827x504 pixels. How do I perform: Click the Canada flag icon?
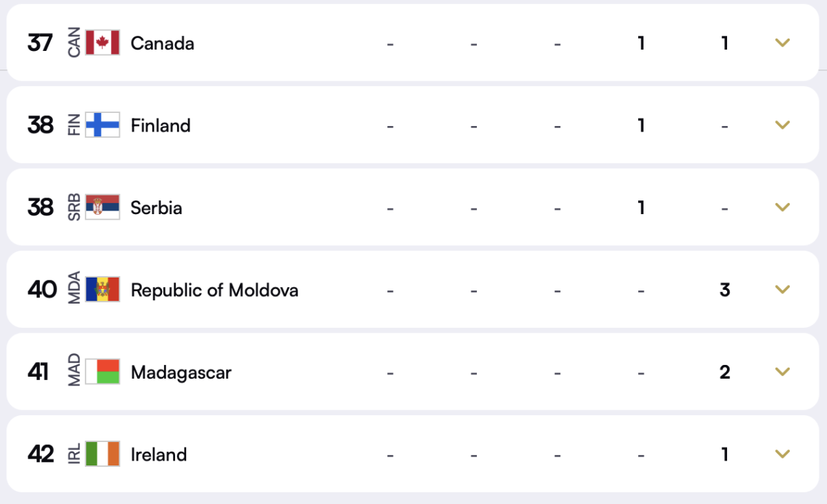coord(103,43)
